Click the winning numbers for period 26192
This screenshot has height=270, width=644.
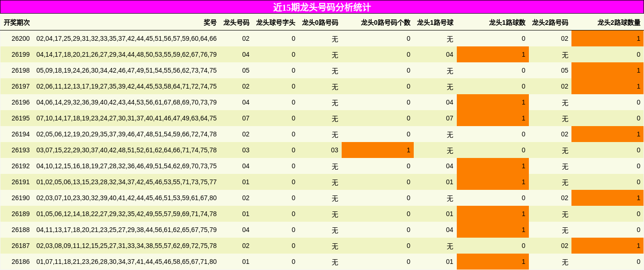tap(126, 166)
